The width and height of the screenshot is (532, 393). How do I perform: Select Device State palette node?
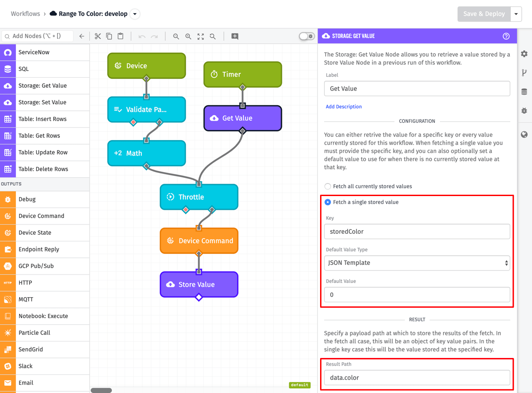[45, 233]
